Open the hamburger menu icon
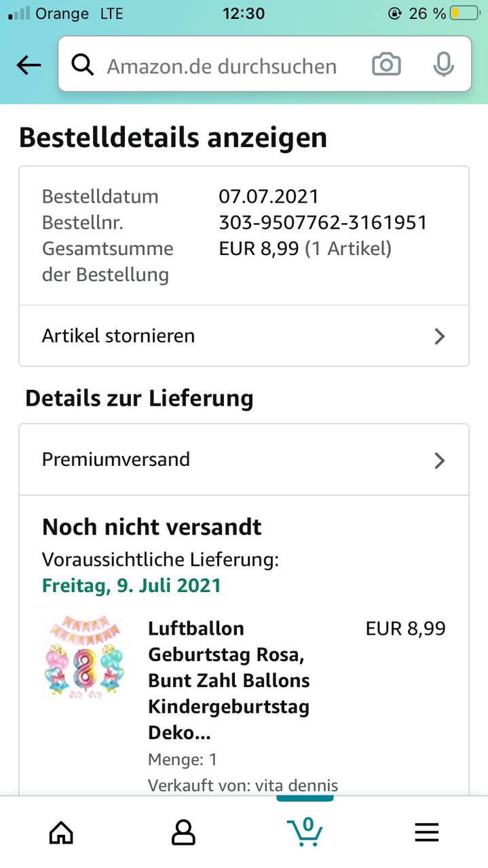The width and height of the screenshot is (488, 868). tap(427, 832)
